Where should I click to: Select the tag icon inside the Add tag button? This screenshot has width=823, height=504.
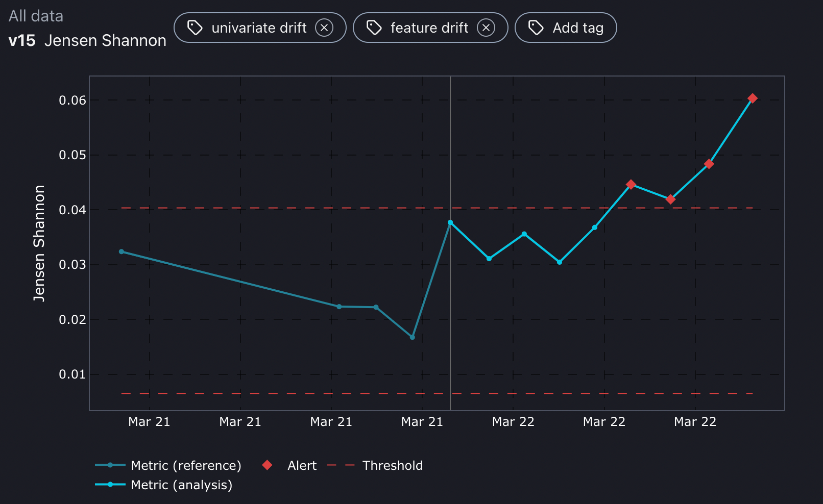click(535, 28)
